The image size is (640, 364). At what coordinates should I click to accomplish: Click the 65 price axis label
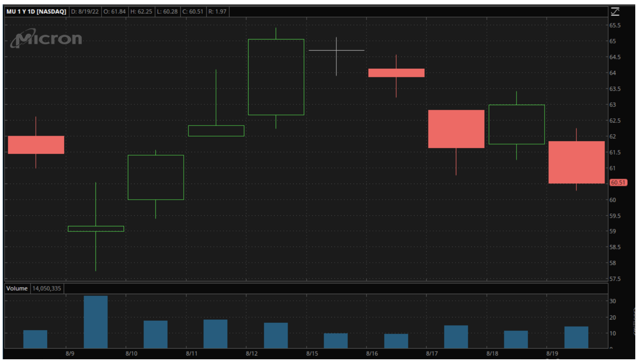pyautogui.click(x=613, y=41)
